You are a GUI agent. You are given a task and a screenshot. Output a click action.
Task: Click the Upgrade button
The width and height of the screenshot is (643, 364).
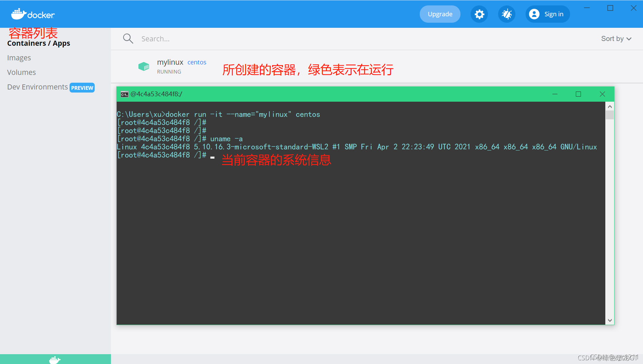click(x=440, y=14)
